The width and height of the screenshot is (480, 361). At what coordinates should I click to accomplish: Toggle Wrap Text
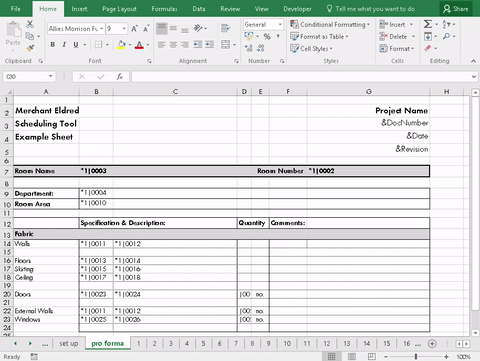click(x=226, y=28)
